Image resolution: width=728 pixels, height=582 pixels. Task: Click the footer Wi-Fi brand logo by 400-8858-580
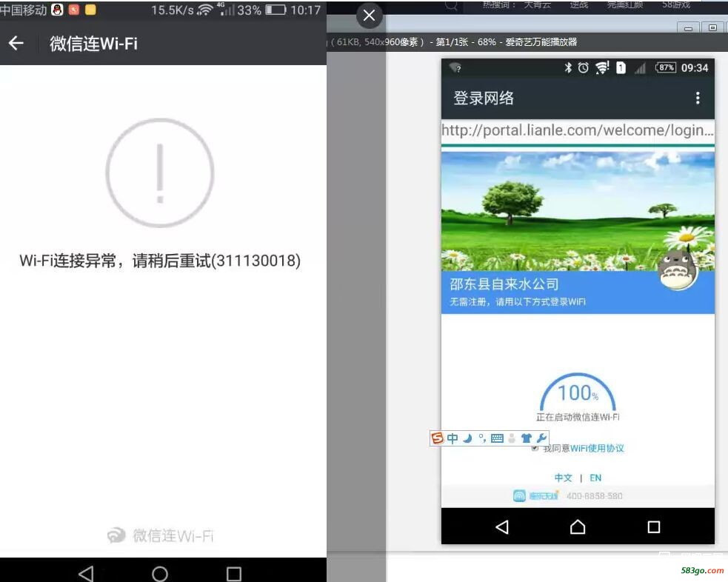(x=535, y=495)
